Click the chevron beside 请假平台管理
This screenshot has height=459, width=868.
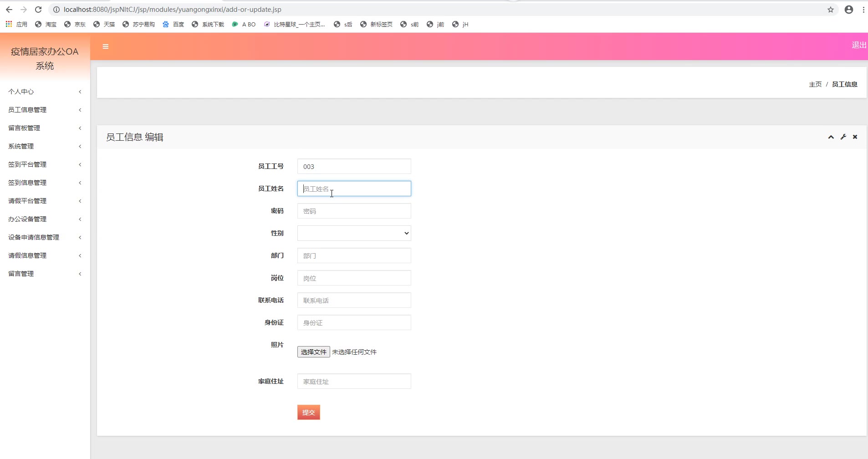[x=80, y=201]
